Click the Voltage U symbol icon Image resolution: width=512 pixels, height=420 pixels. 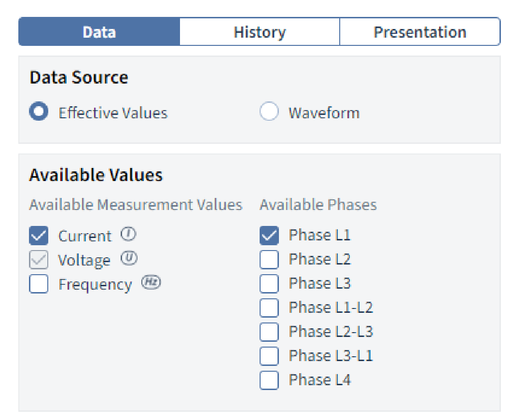(x=129, y=259)
